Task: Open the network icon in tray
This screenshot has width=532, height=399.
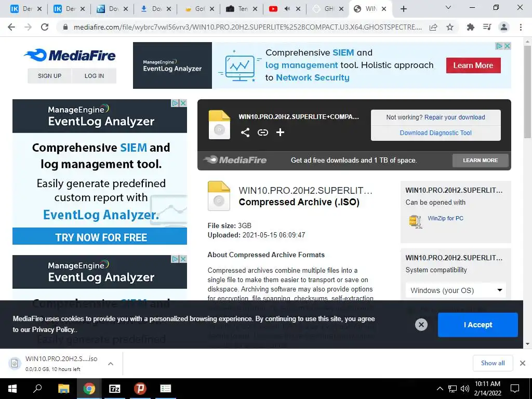Action: click(x=453, y=389)
